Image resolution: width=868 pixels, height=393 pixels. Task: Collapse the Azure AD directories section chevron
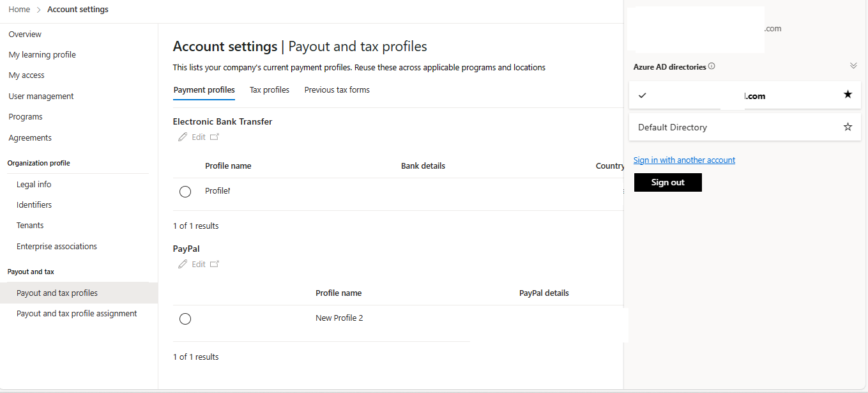[x=853, y=66]
